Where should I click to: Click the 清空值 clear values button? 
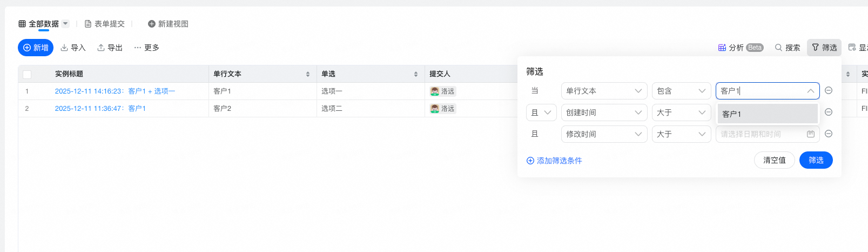[x=774, y=160]
